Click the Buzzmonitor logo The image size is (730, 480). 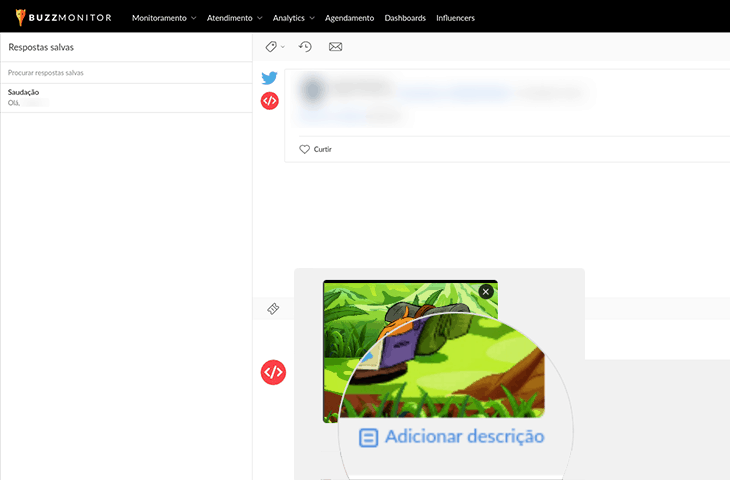click(x=62, y=17)
